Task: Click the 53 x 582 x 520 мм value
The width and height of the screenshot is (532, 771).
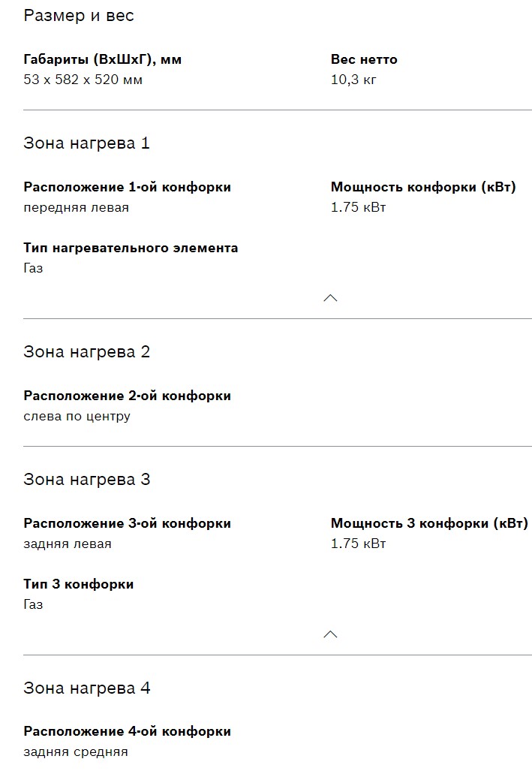Action: [83, 80]
